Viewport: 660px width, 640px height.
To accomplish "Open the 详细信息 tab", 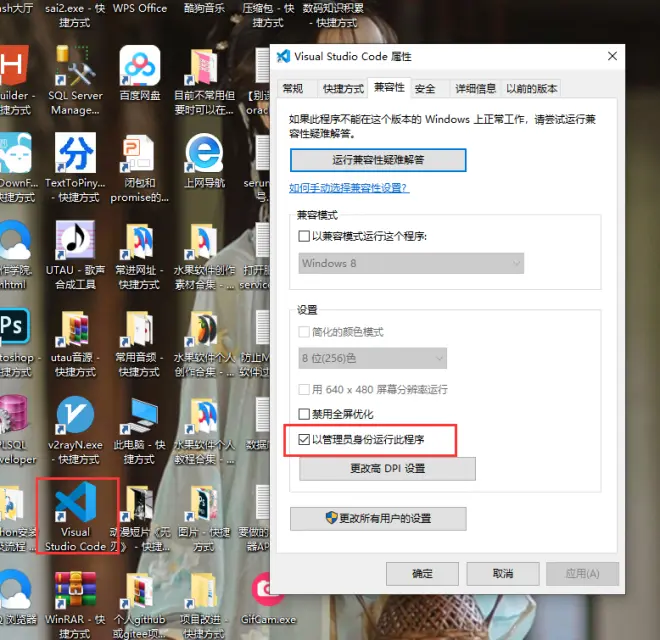I will (x=475, y=88).
